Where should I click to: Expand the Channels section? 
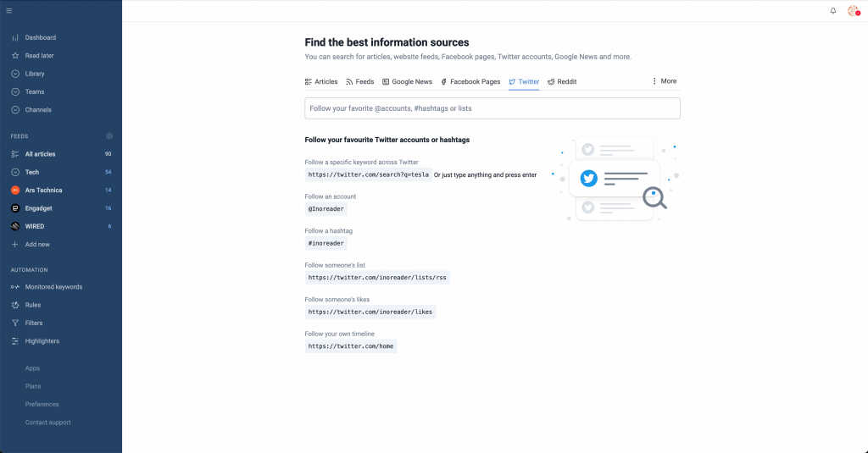pos(15,110)
